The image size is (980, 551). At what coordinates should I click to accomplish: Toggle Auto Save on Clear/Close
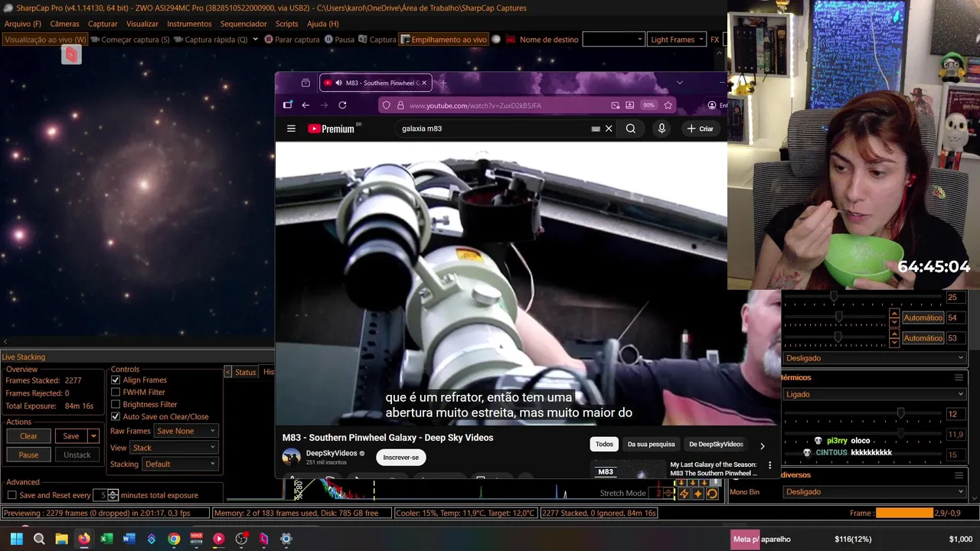116,416
